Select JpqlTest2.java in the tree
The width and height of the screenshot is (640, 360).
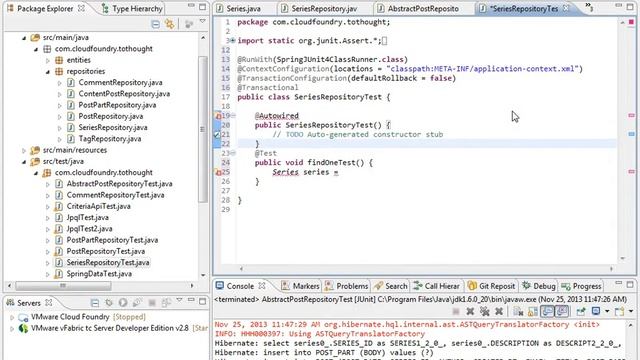click(89, 229)
